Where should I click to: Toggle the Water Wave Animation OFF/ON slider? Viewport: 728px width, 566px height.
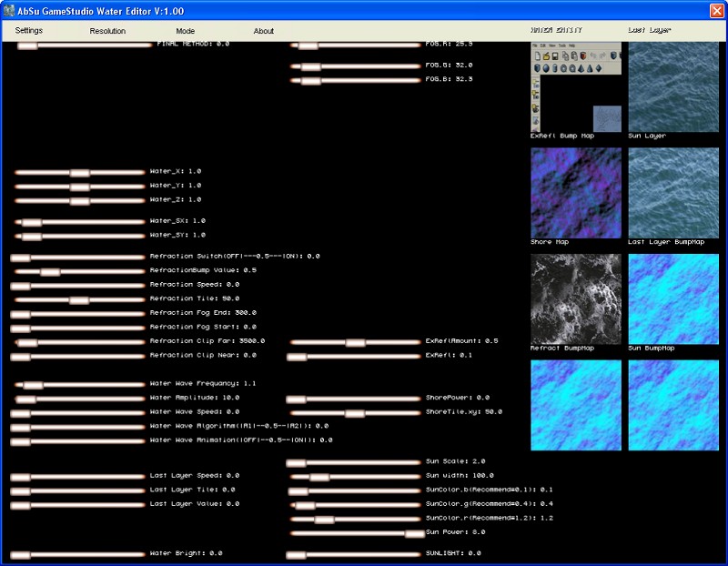tap(20, 441)
